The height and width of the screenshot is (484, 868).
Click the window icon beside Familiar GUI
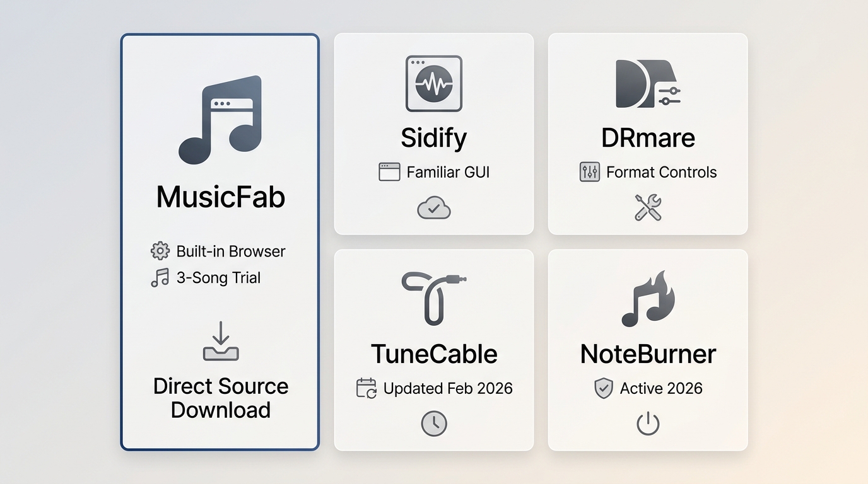point(389,172)
